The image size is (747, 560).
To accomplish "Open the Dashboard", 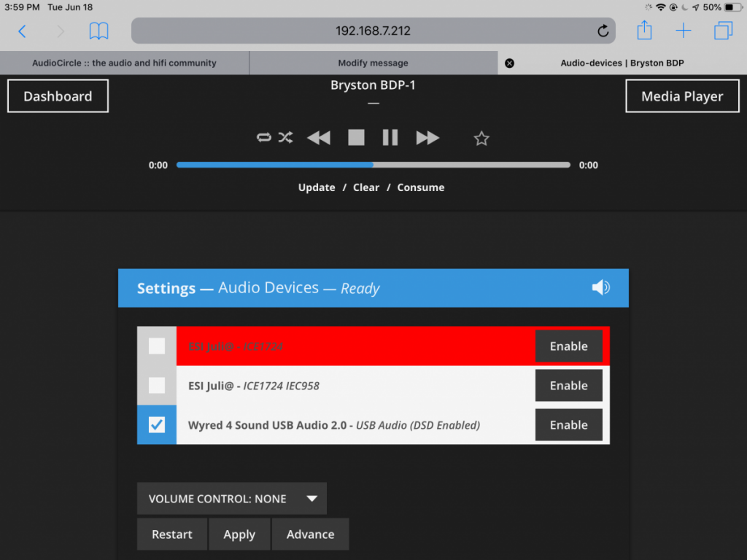I will pyautogui.click(x=58, y=96).
